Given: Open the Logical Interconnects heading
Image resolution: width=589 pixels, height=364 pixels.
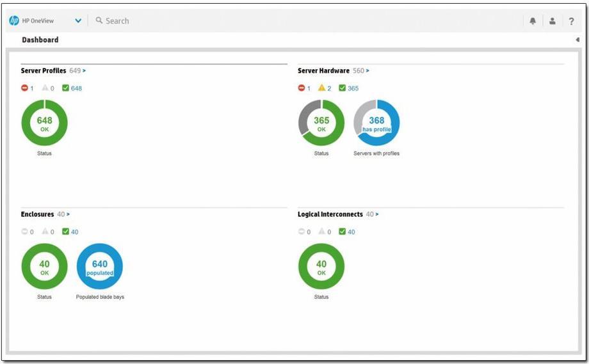Looking at the screenshot, I should (330, 214).
